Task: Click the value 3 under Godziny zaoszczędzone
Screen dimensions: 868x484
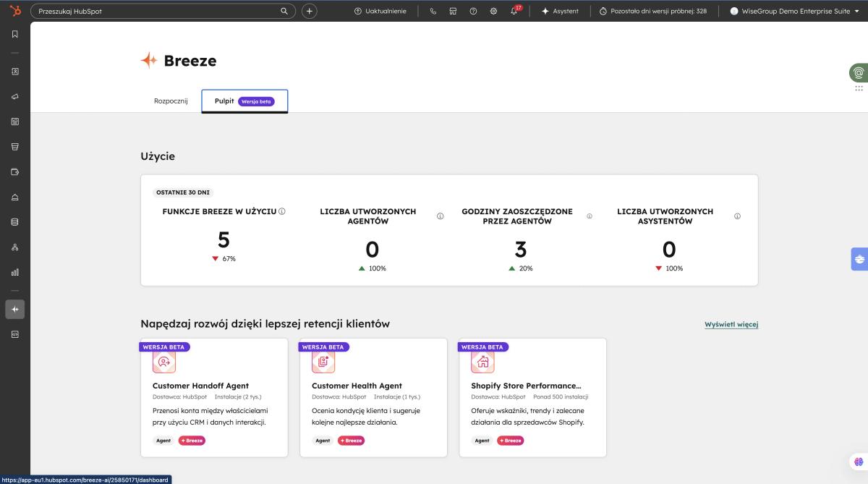Action: click(x=521, y=250)
